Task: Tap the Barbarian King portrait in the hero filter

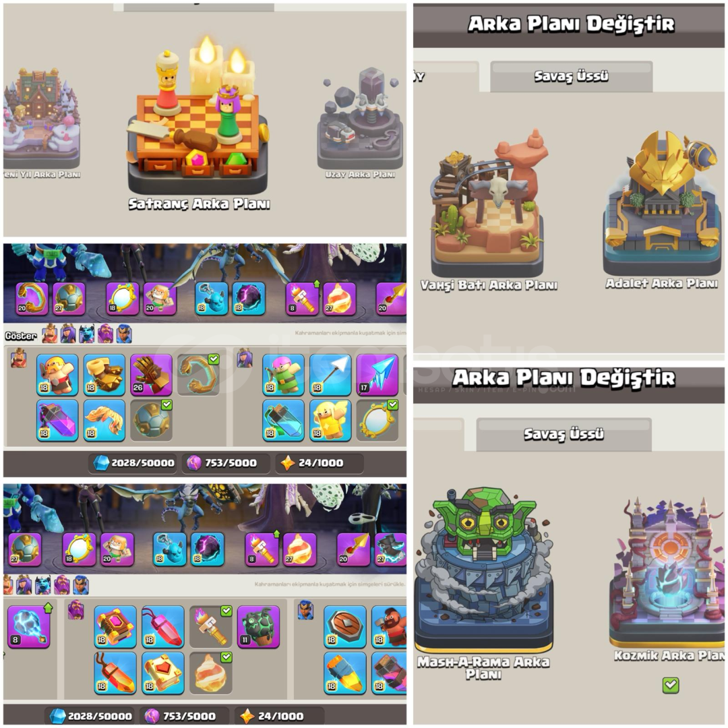Action: click(50, 334)
